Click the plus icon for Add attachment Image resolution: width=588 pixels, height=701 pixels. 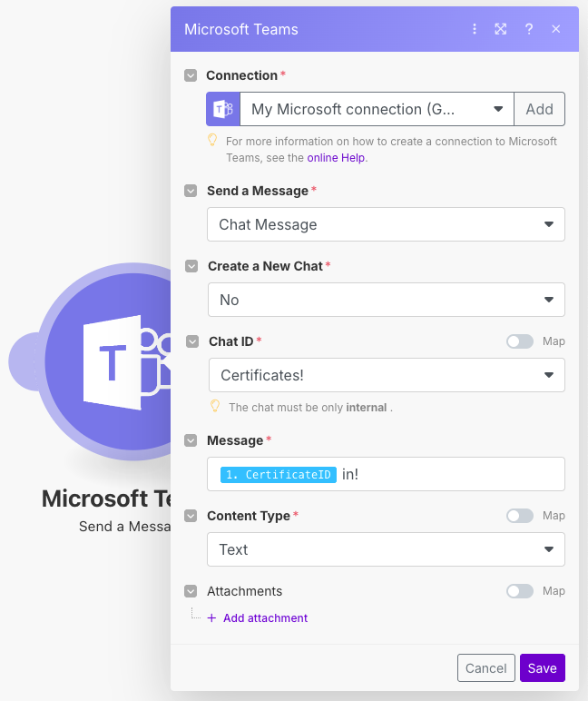click(211, 617)
